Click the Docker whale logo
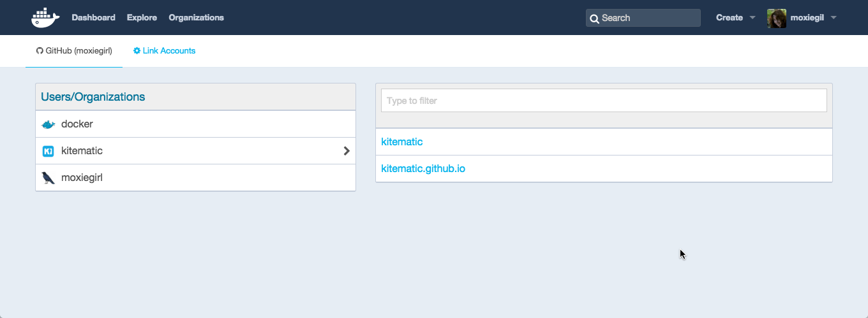868x318 pixels. [45, 18]
